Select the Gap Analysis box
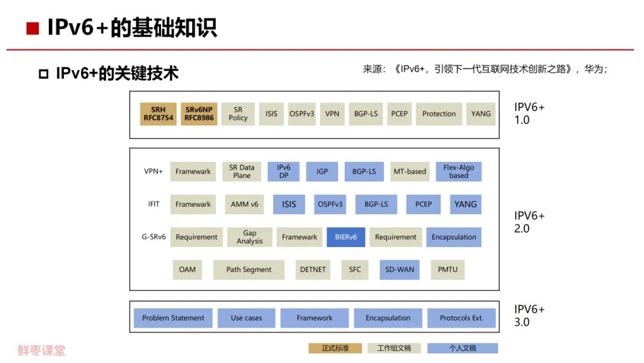644x363 pixels. 250,237
